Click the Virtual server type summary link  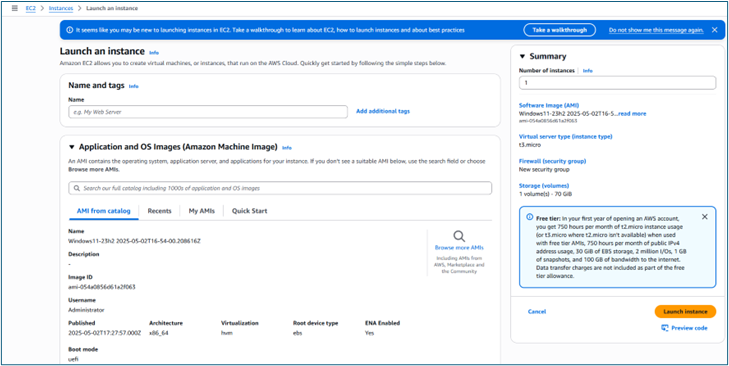[565, 136]
